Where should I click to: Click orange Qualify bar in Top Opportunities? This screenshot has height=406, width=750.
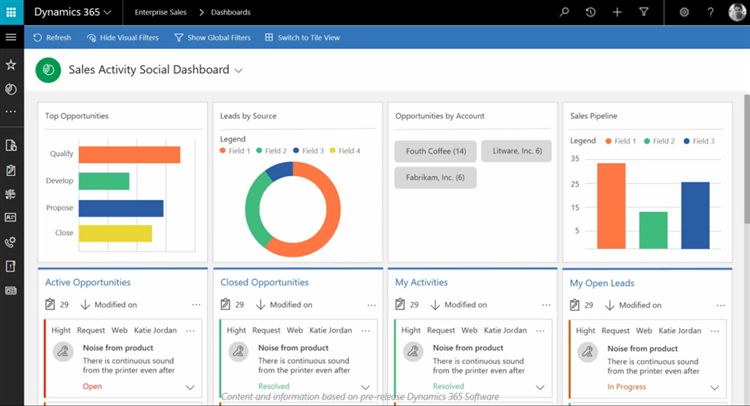point(129,155)
